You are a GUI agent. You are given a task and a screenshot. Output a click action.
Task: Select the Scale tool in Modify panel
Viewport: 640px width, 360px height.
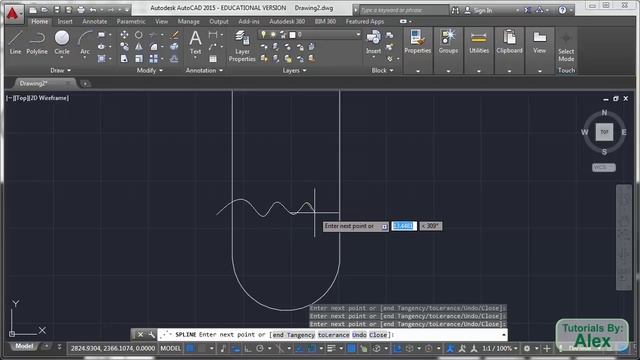click(x=139, y=59)
